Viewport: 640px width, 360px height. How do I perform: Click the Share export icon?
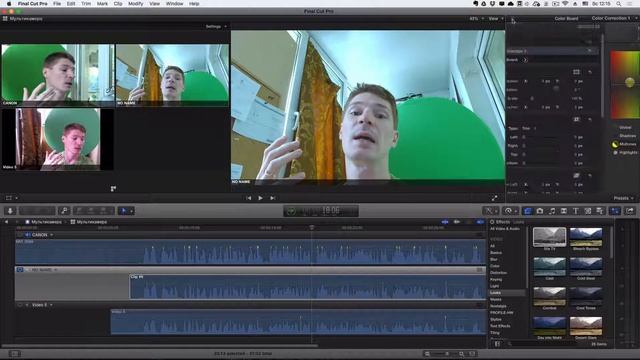click(x=630, y=211)
